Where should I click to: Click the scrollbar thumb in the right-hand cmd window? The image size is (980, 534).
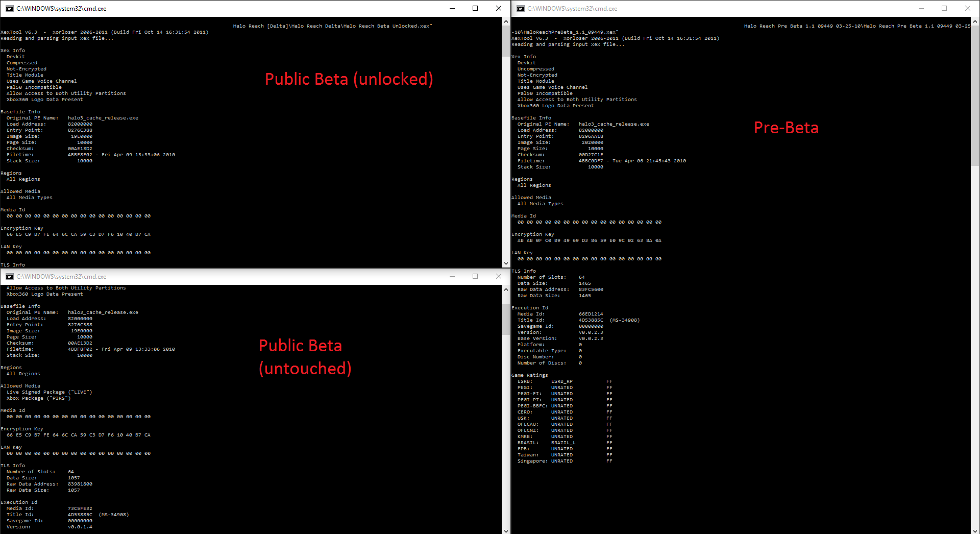click(975, 96)
